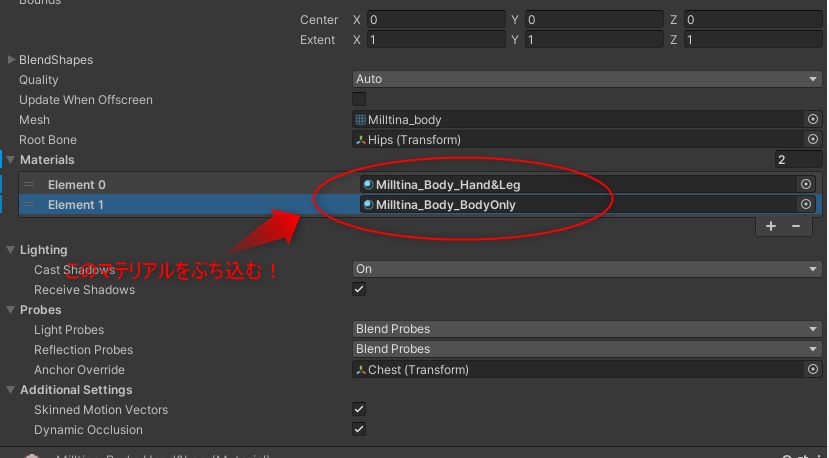This screenshot has width=829, height=458.
Task: Open object picker for Element 0 material
Action: (x=806, y=184)
